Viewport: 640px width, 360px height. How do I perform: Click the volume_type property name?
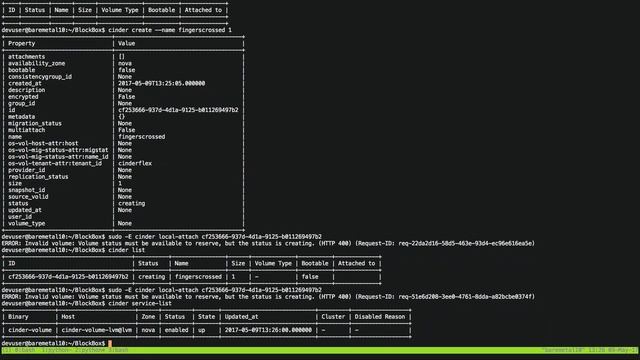27,224
